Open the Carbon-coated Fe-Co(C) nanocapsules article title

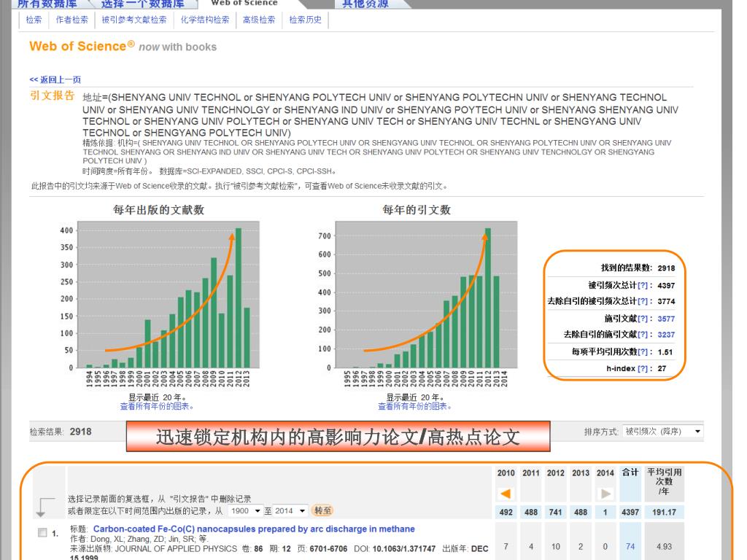point(254,529)
